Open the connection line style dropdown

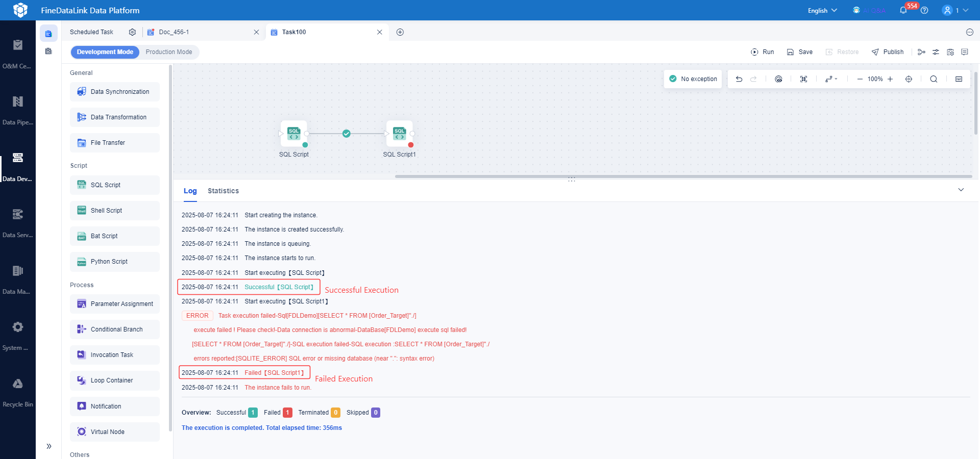pos(831,79)
